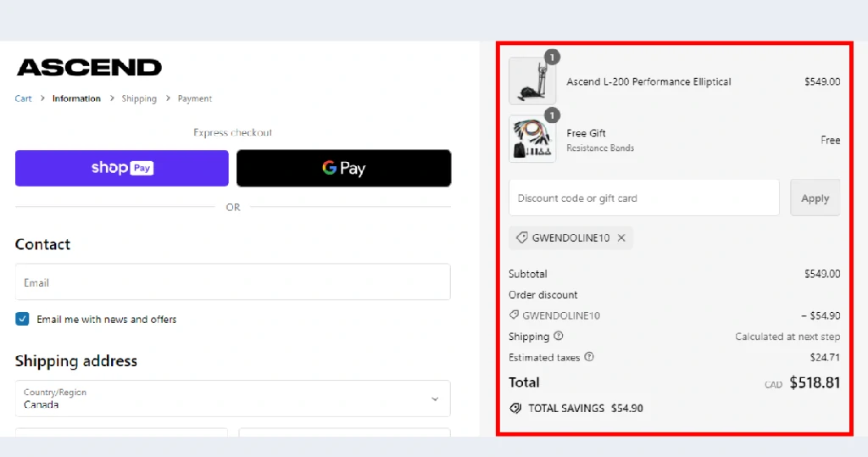Select the Shipping breadcrumb step
This screenshot has height=457, width=868.
click(x=139, y=98)
